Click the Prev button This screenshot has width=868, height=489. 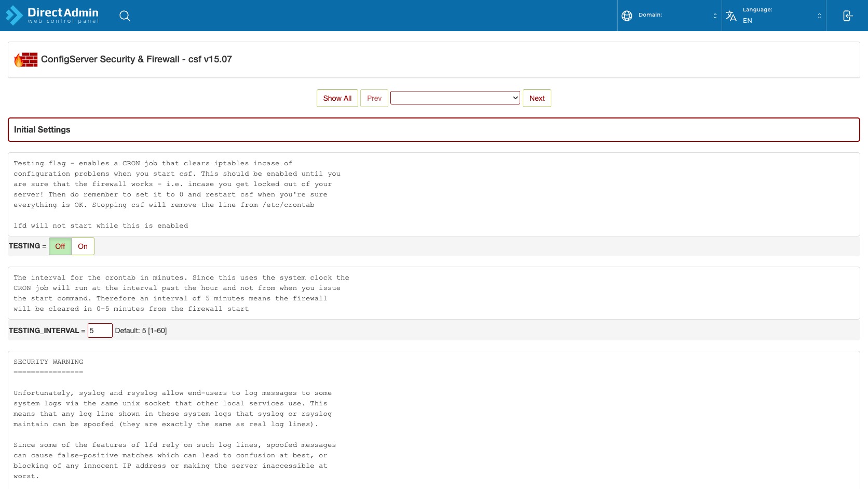374,98
